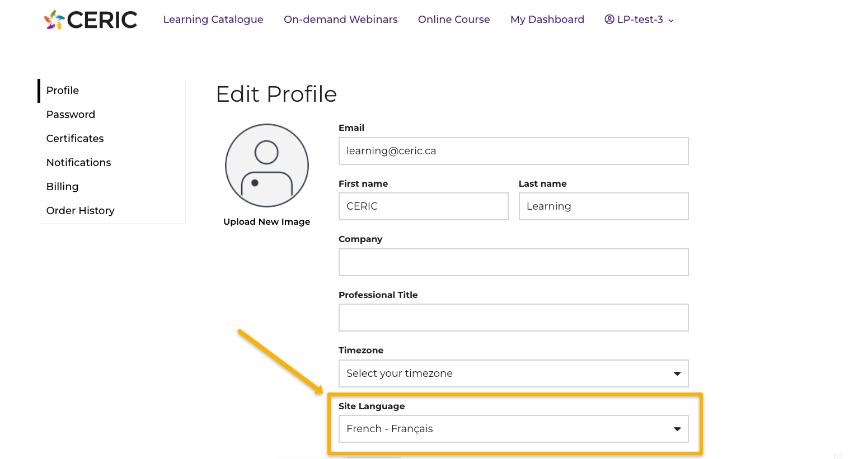Open the Billing section
This screenshot has height=459, width=868.
pyautogui.click(x=62, y=187)
